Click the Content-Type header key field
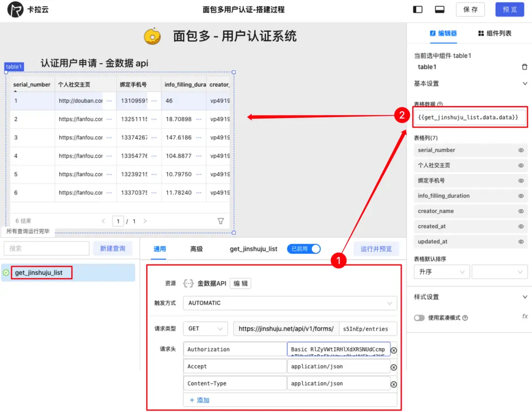 [235, 383]
